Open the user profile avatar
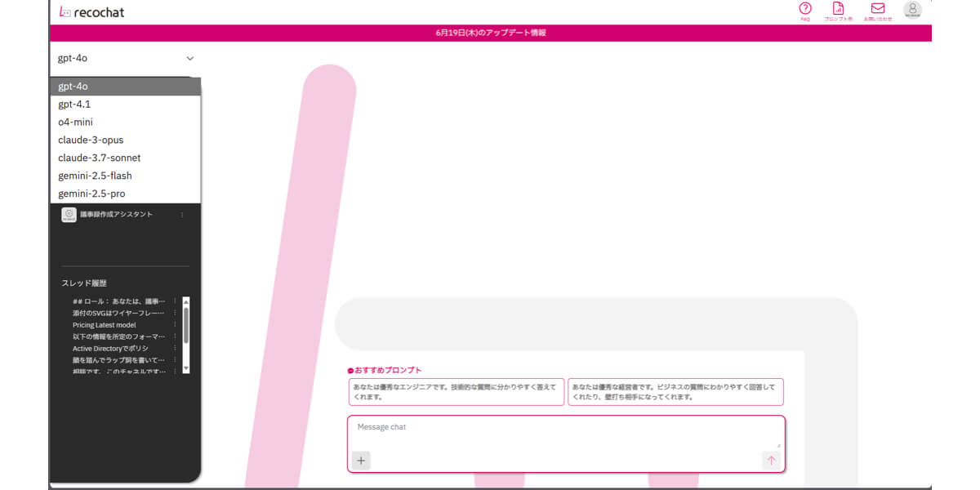Image resolution: width=980 pixels, height=490 pixels. point(912,10)
